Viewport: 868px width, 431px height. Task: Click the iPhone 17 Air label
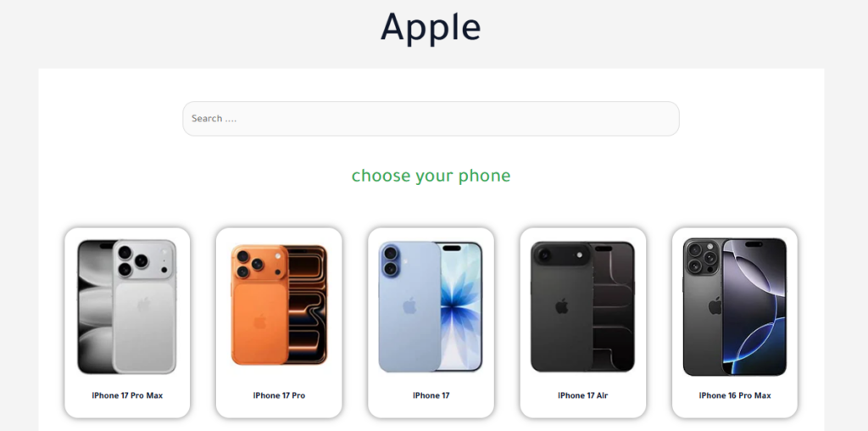click(x=583, y=395)
